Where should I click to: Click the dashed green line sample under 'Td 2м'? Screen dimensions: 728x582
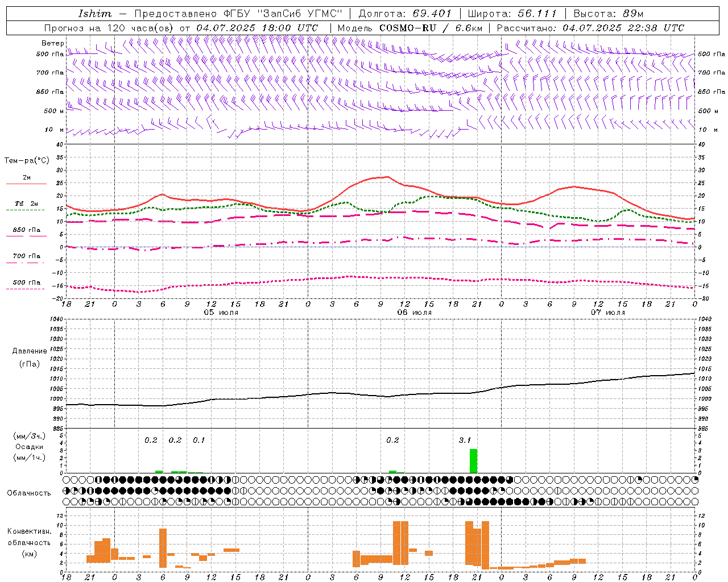(26, 210)
